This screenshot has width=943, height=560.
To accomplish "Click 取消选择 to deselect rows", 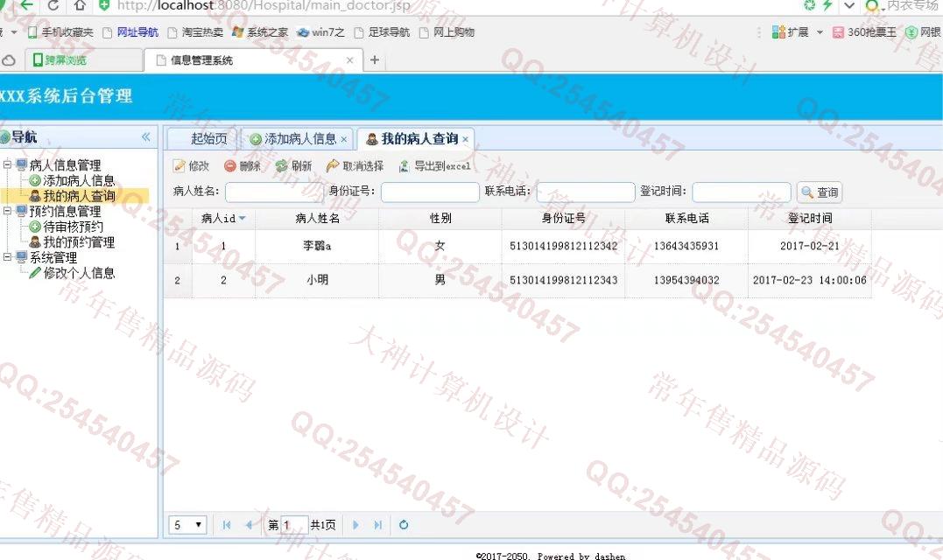I will [355, 166].
